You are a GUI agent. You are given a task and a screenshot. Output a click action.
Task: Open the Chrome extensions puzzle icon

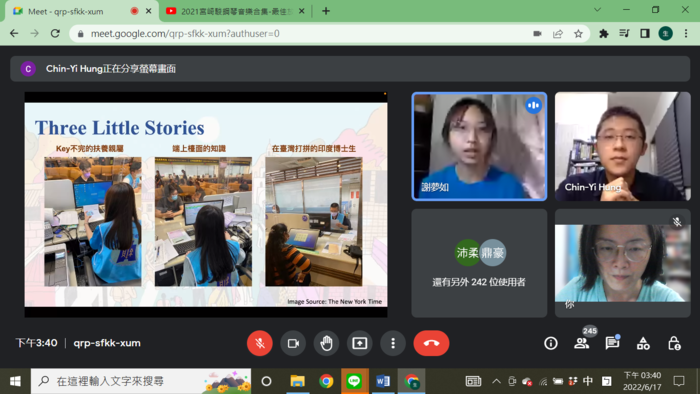click(x=604, y=33)
